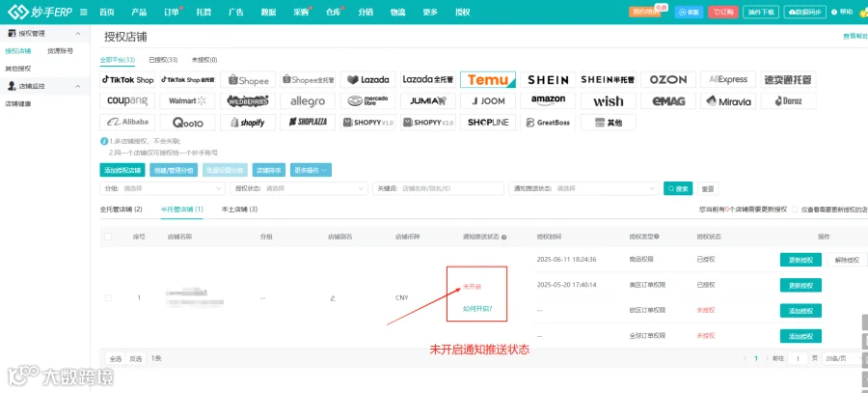Open the 授权状态 dropdown
The image size is (868, 393).
tap(299, 188)
